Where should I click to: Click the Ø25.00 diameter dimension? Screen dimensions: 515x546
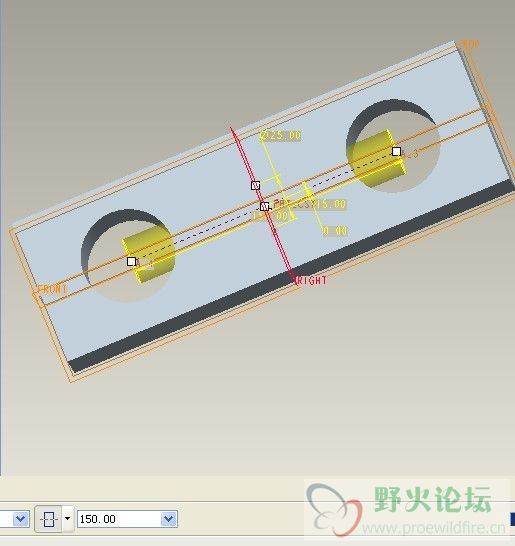point(281,135)
